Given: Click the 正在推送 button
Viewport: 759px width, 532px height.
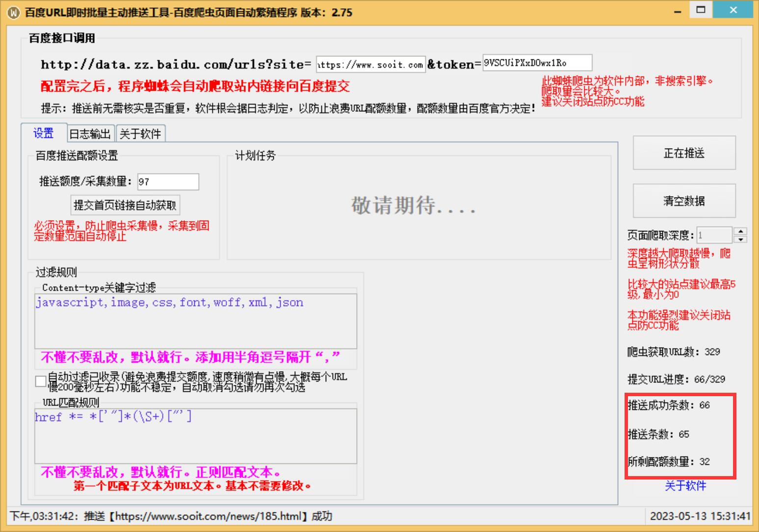Looking at the screenshot, I should 684,153.
